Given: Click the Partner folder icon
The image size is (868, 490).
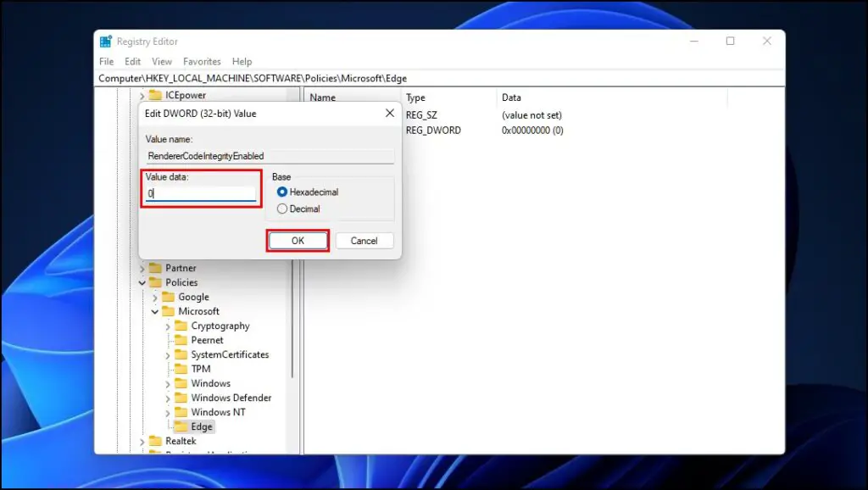Looking at the screenshot, I should 156,268.
